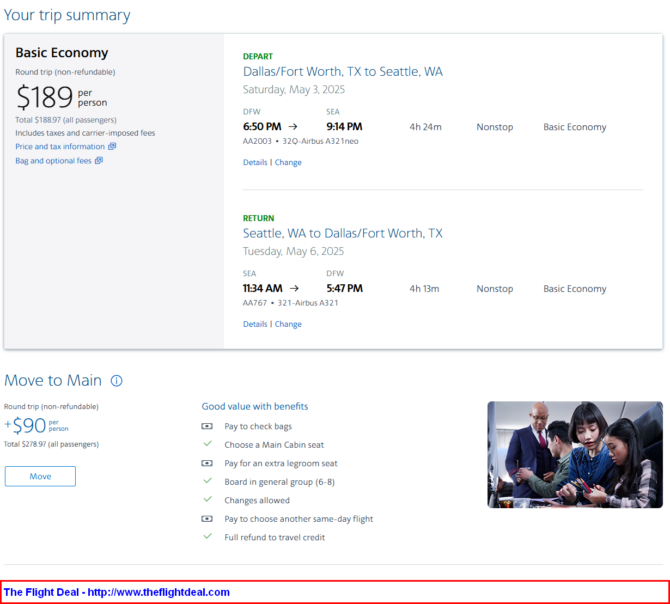
Task: Click fee icon beside same-day flight option
Action: [207, 519]
